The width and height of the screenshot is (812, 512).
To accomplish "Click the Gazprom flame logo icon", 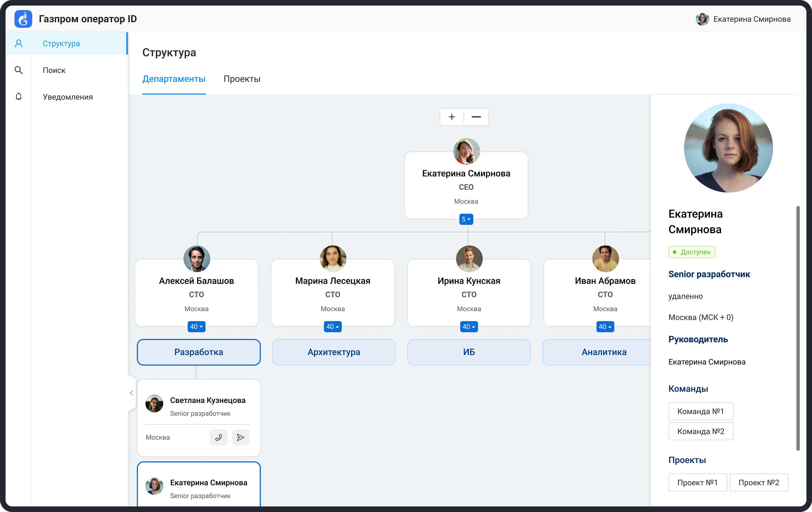I will [23, 19].
